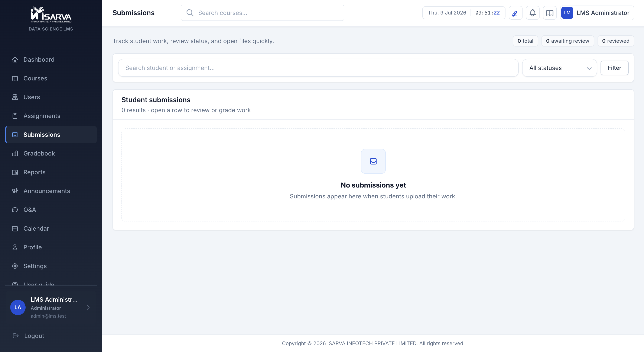Image resolution: width=644 pixels, height=352 pixels.
Task: Click the LA avatar circle in sidebar
Action: (18, 307)
